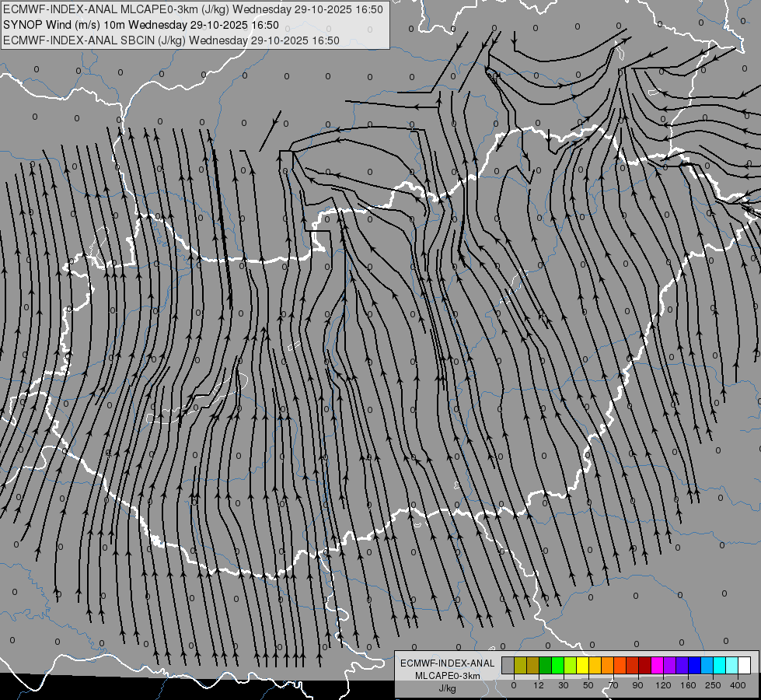Click the dark green legend swatch
761x700 pixels.
coord(546,665)
